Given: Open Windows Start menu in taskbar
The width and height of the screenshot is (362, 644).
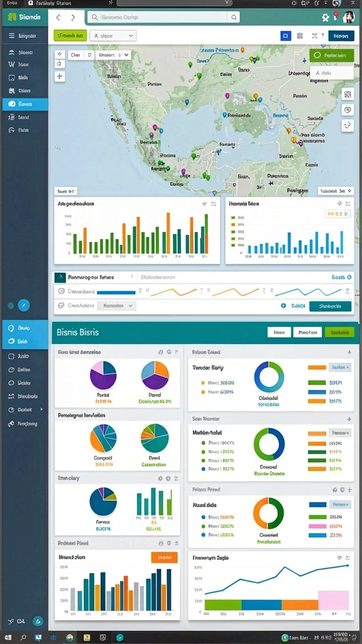Looking at the screenshot, I should pos(8,638).
